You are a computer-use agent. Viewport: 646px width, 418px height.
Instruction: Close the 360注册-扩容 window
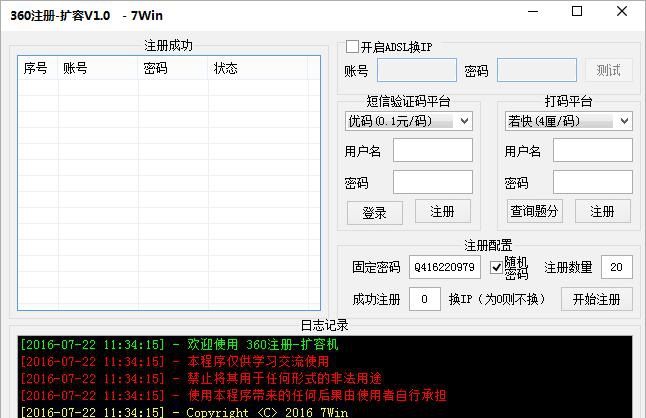(x=622, y=11)
